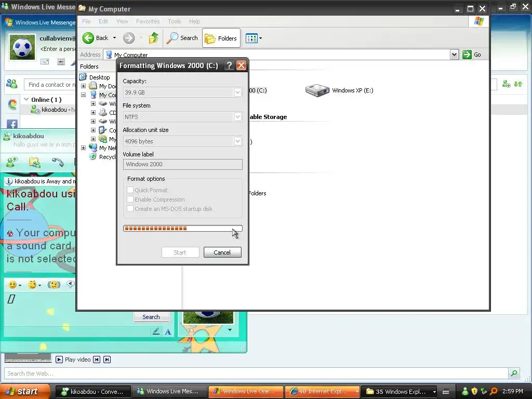Collapse the Online contacts group
Screen dimensions: 532x399
pyautogui.click(x=26, y=99)
